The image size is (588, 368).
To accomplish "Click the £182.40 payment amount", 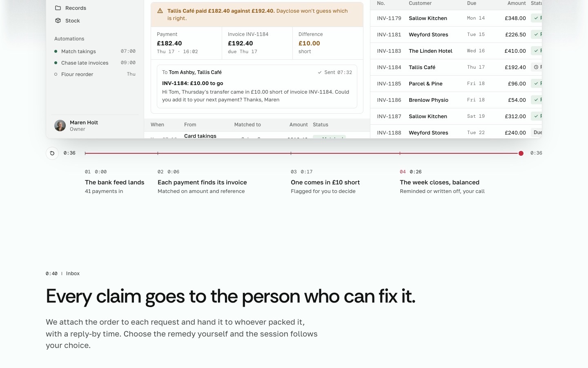I will pos(169,43).
